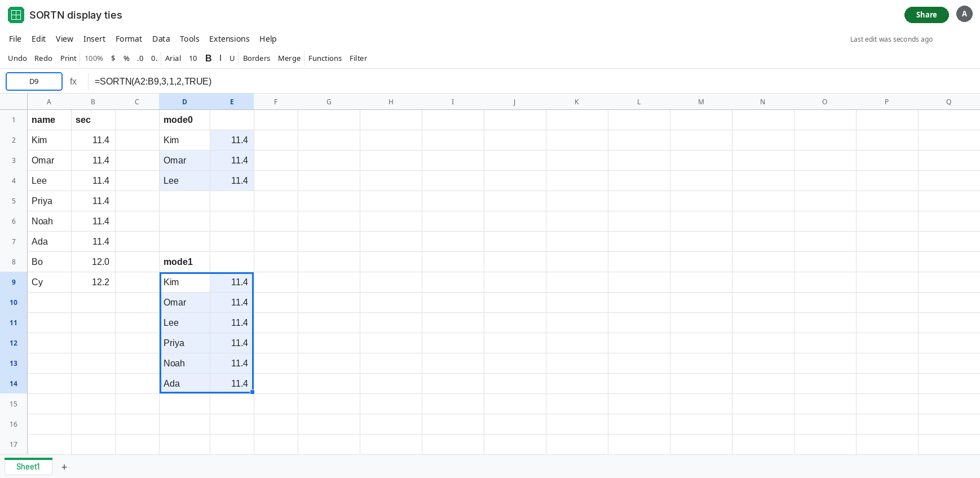Switch to the Sheet1 tab
This screenshot has height=478, width=980.
click(x=28, y=467)
